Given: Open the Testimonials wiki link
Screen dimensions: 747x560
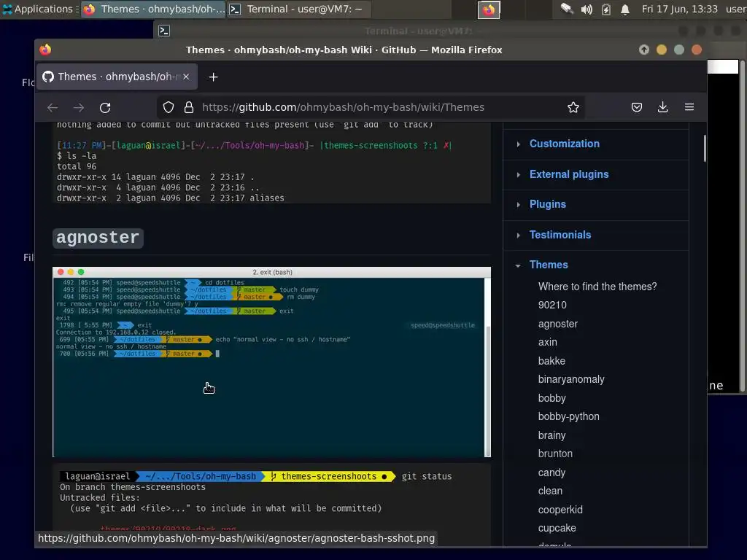Looking at the screenshot, I should click(560, 235).
